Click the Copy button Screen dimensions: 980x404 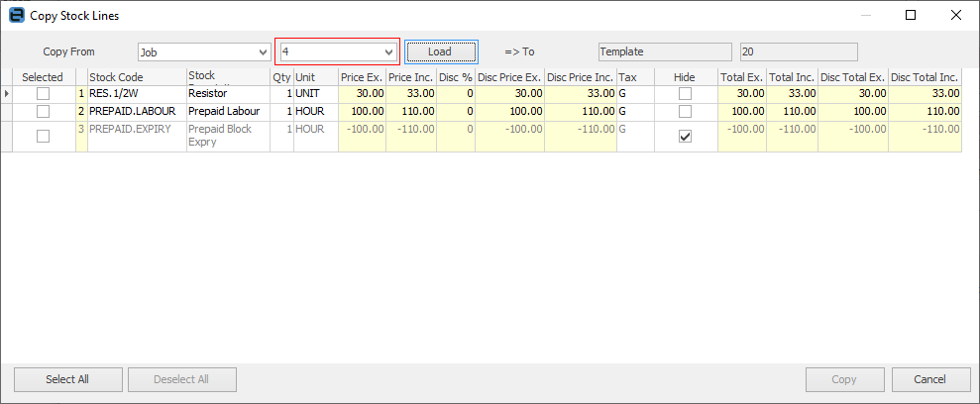point(845,379)
